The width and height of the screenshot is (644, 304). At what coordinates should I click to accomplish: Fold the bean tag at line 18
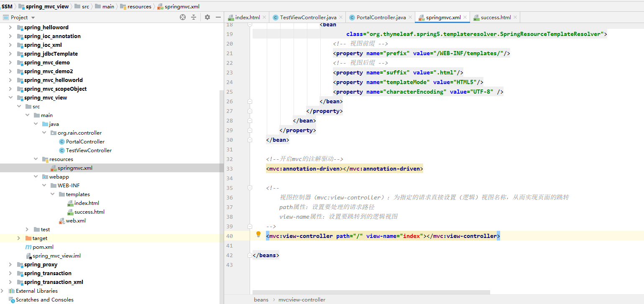click(x=250, y=25)
